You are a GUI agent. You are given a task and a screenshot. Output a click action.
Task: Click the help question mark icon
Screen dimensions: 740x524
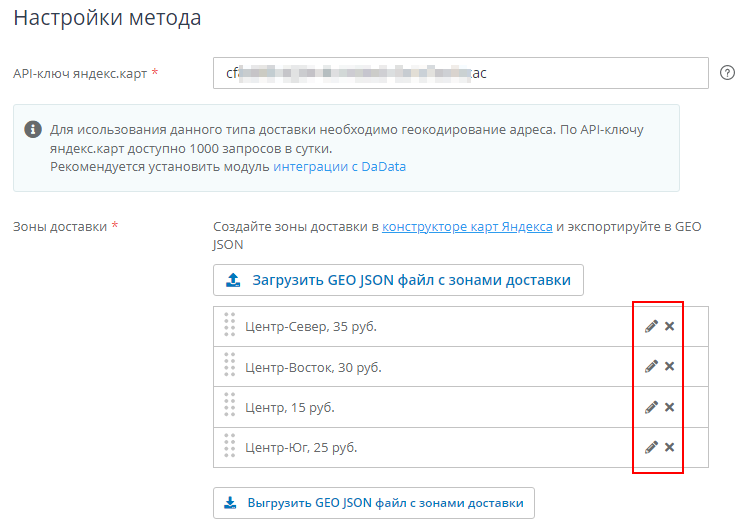tap(728, 73)
